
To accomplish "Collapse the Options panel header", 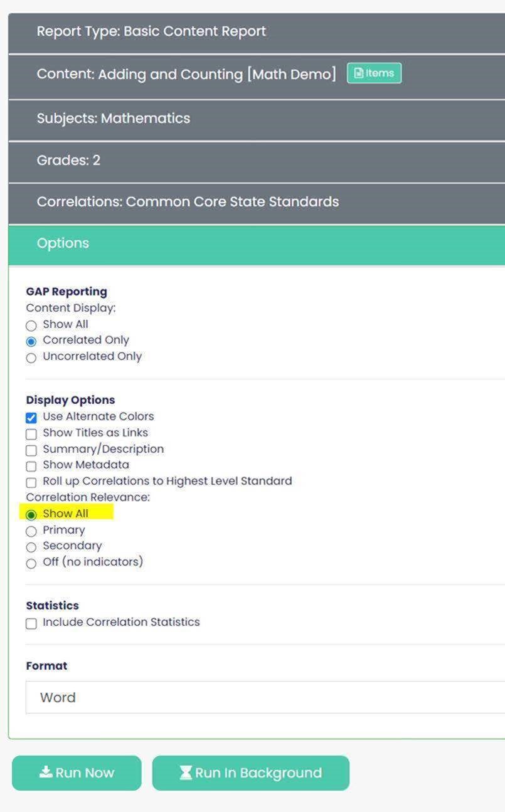I will click(257, 244).
